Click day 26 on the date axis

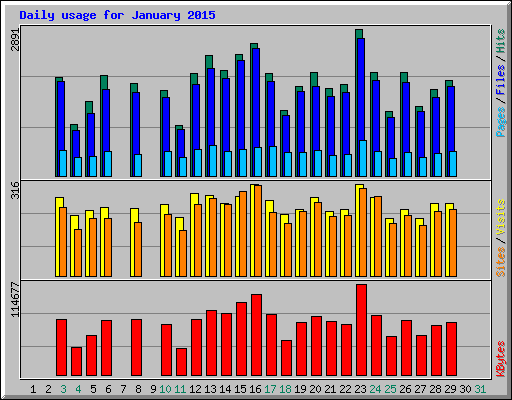click(x=405, y=389)
